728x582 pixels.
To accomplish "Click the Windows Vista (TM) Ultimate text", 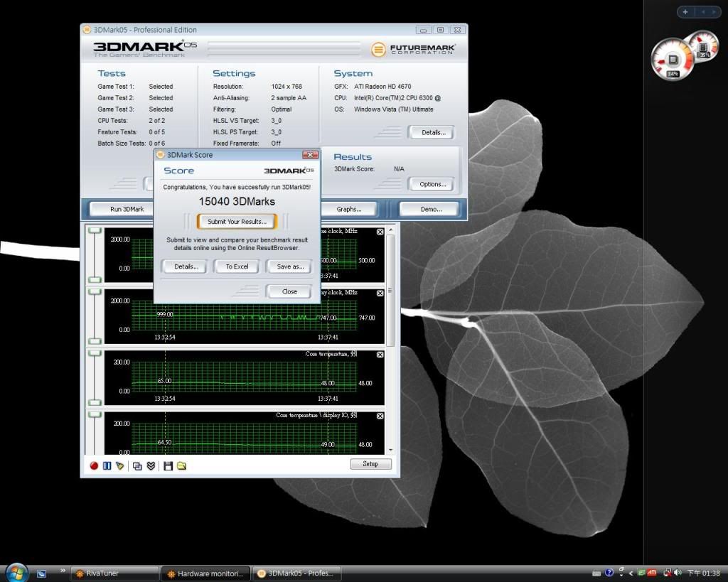I will [x=394, y=109].
